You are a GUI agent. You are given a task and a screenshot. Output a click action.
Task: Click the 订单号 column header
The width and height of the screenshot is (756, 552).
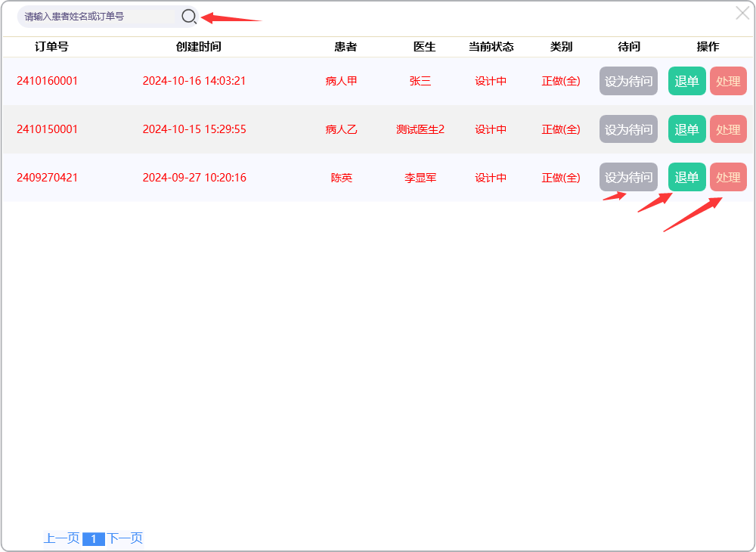(x=51, y=47)
